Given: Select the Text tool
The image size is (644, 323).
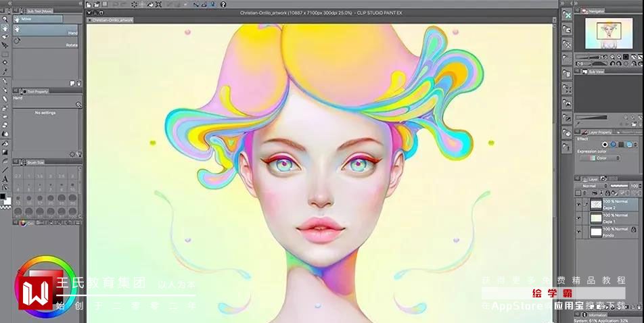Looking at the screenshot, I should point(5,179).
